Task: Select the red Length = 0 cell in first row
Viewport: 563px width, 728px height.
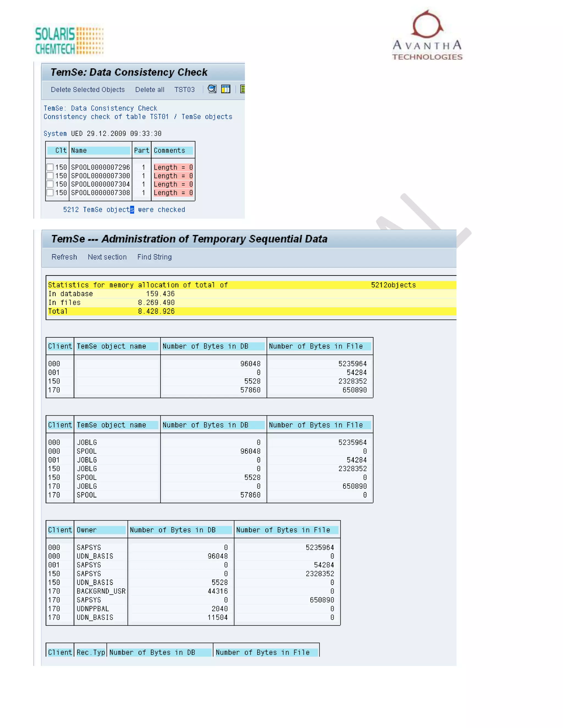Action: click(x=173, y=167)
